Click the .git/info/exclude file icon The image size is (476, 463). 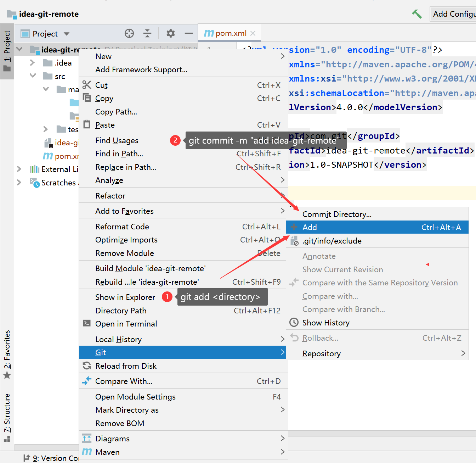tap(294, 241)
